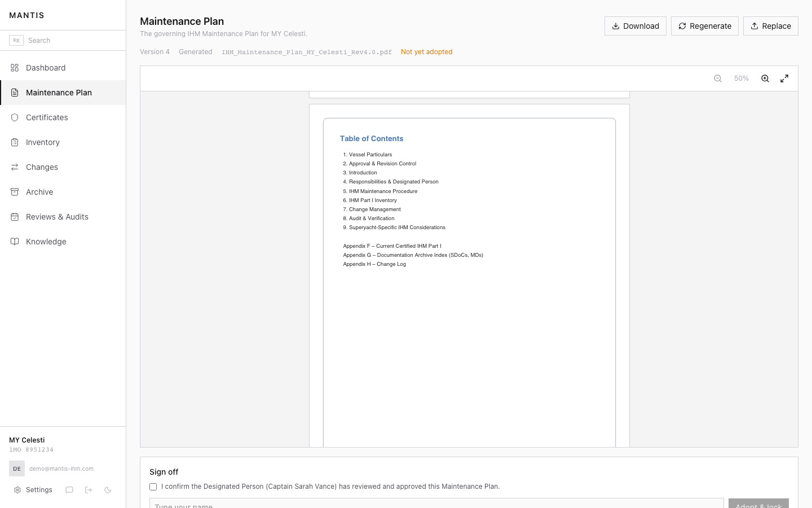Click the Table of Contents heading
The height and width of the screenshot is (508, 812).
[372, 138]
